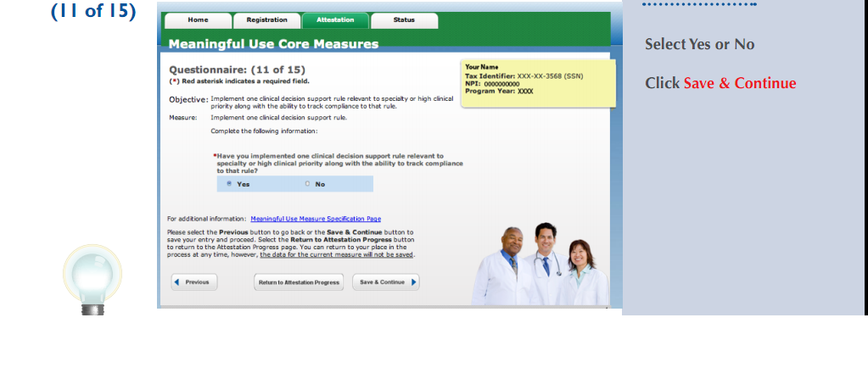Click the photo of three doctors
Image resolution: width=868 pixels, height=390 pixels.
click(540, 265)
